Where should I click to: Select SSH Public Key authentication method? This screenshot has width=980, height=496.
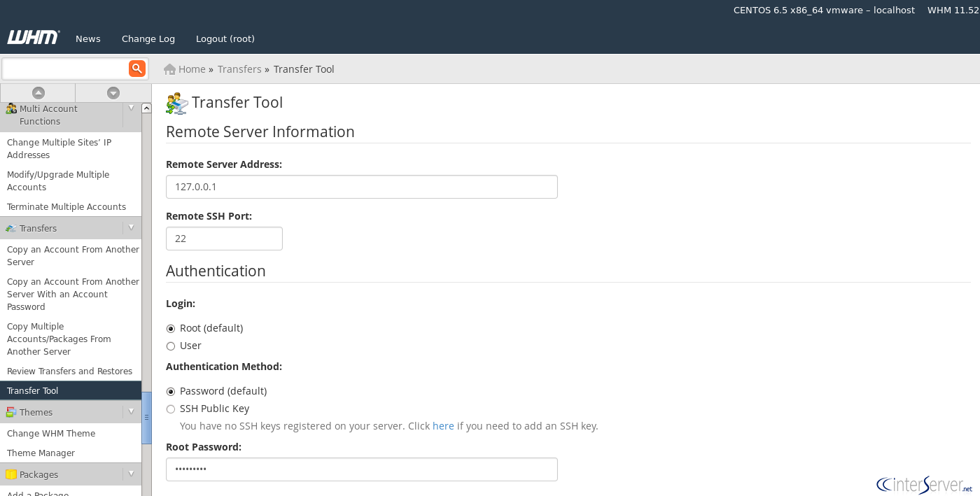[170, 409]
